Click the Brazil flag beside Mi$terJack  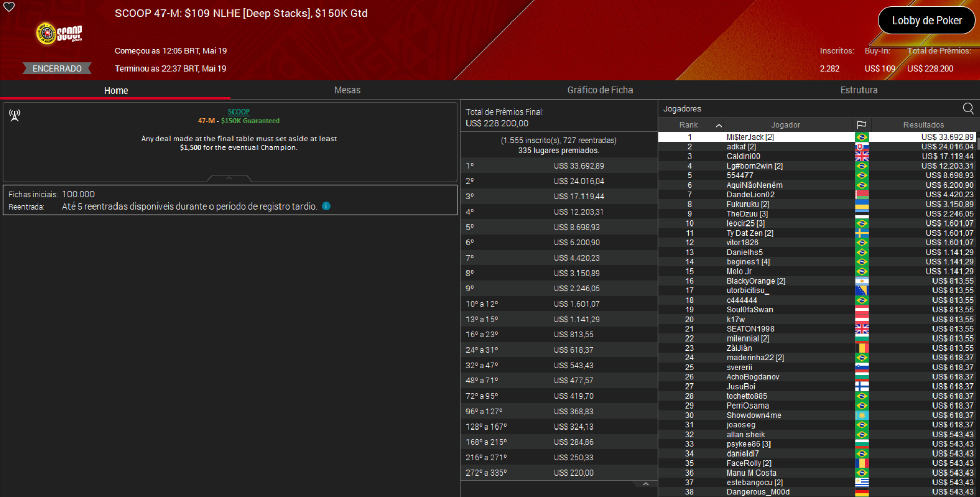pyautogui.click(x=861, y=137)
